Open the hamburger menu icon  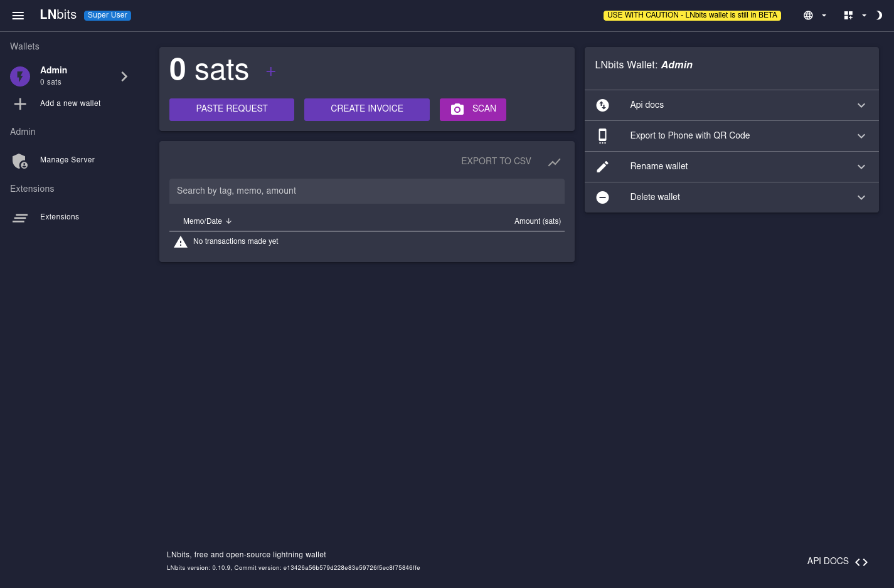pyautogui.click(x=18, y=16)
